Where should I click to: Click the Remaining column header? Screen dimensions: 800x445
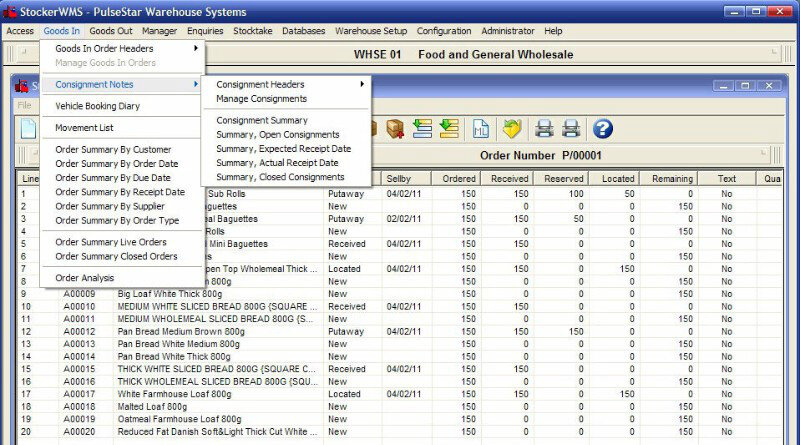pos(672,179)
